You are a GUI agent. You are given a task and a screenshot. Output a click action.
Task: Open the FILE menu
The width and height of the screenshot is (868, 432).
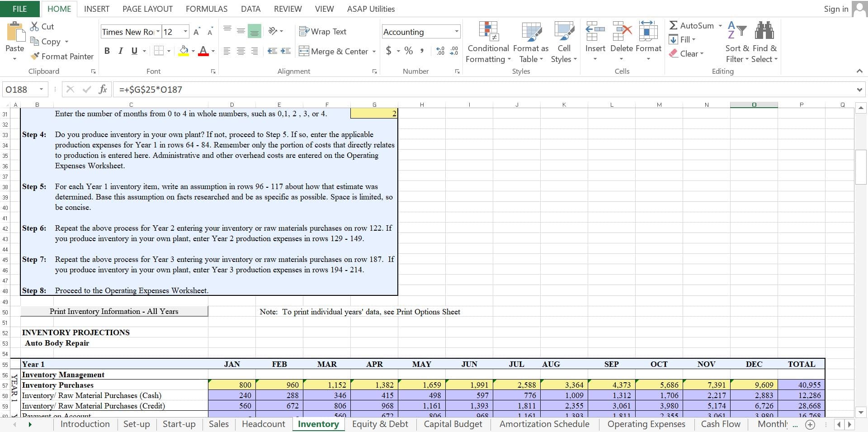(x=19, y=9)
